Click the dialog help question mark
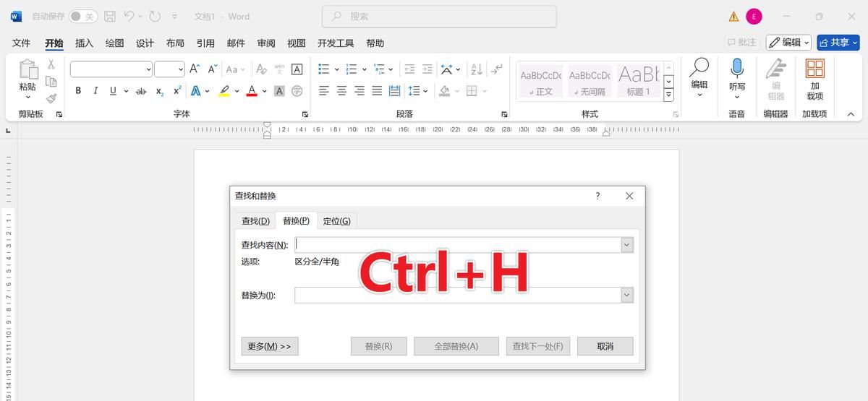868x401 pixels. click(597, 196)
